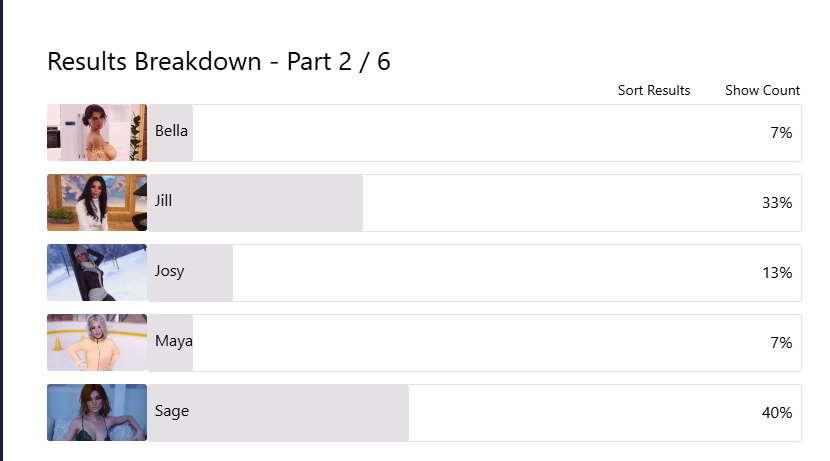
Task: Open Jill's thumbnail image
Action: coord(97,202)
